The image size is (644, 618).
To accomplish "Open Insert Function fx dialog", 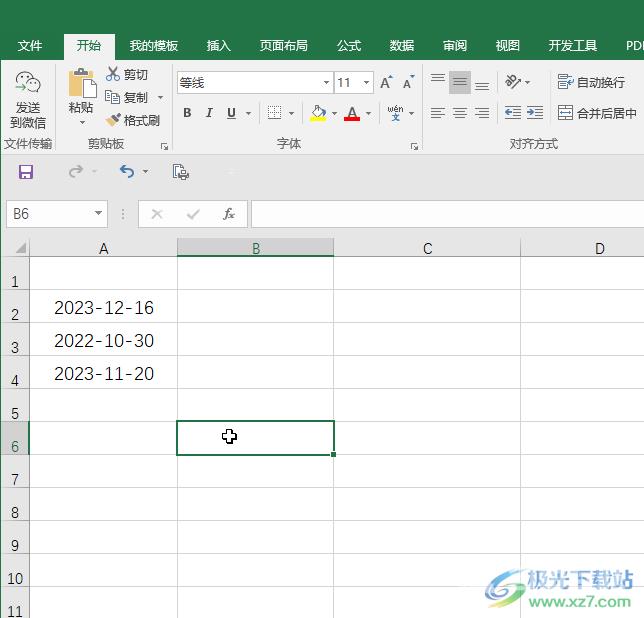I will pyautogui.click(x=229, y=214).
